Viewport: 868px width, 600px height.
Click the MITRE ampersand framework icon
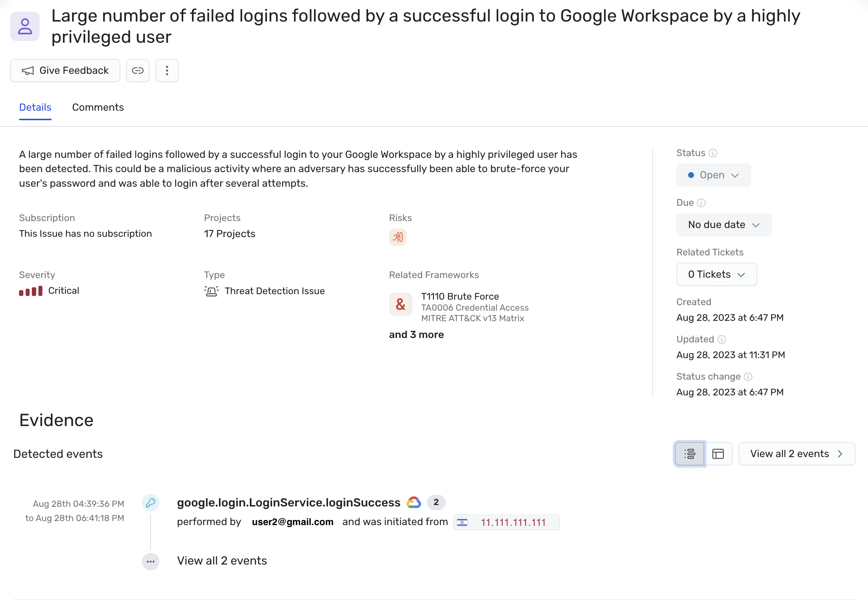(400, 304)
